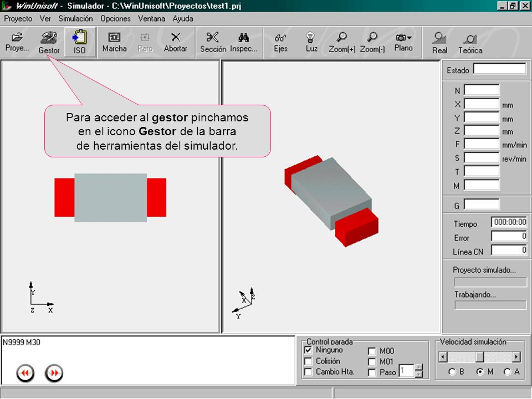This screenshot has height=399, width=532.
Task: Increase the Paso step value
Action: (x=419, y=367)
